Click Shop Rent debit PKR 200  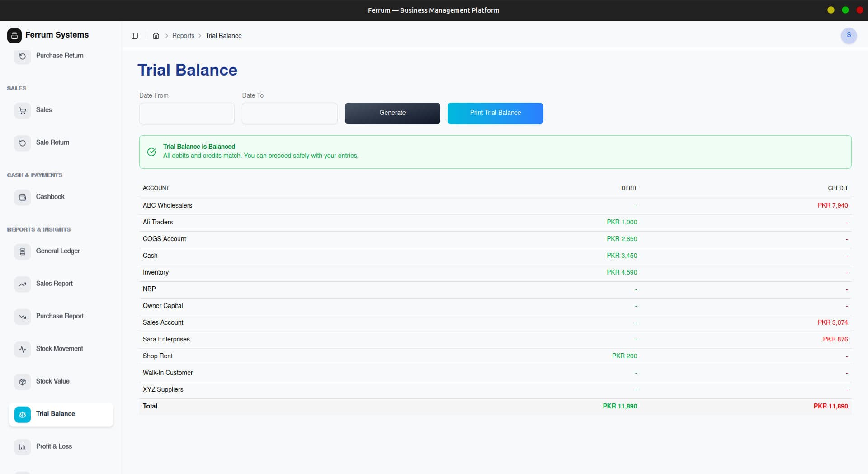pos(625,356)
